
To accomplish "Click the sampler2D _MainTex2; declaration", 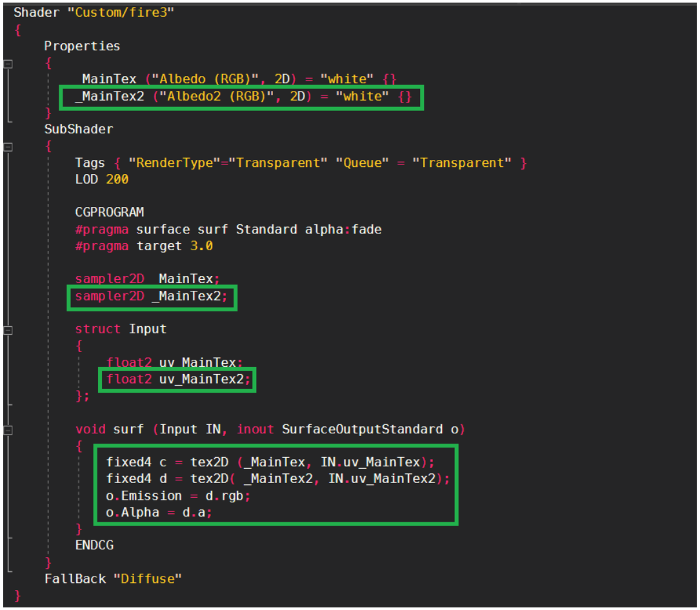I will 152,297.
